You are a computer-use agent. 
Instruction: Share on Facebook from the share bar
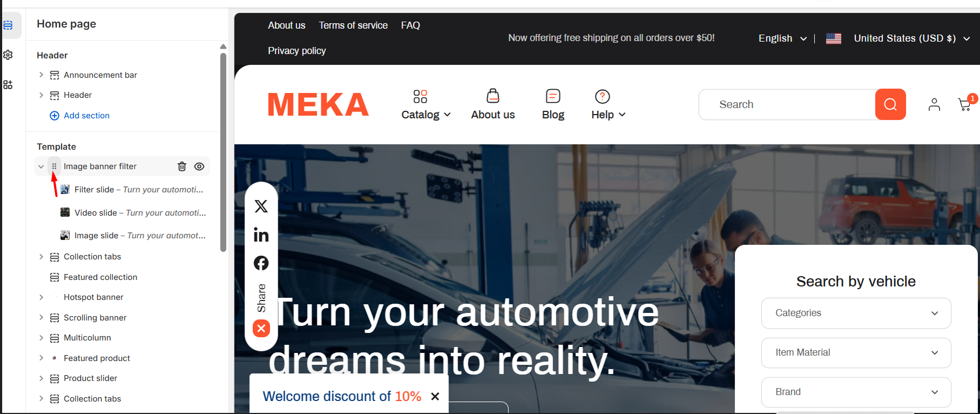click(261, 263)
